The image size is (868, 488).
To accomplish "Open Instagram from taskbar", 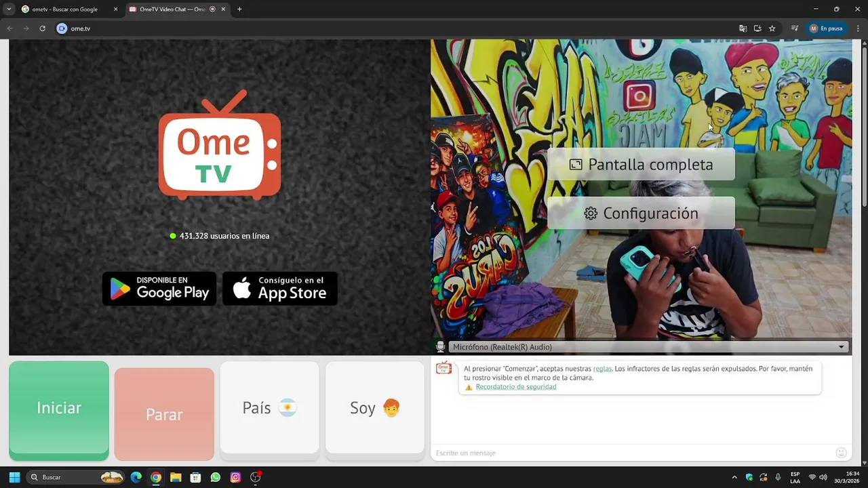I will (235, 477).
